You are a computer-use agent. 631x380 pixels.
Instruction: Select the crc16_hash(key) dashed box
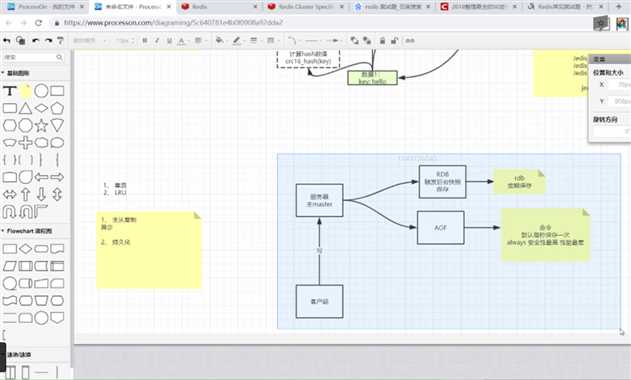coord(308,58)
